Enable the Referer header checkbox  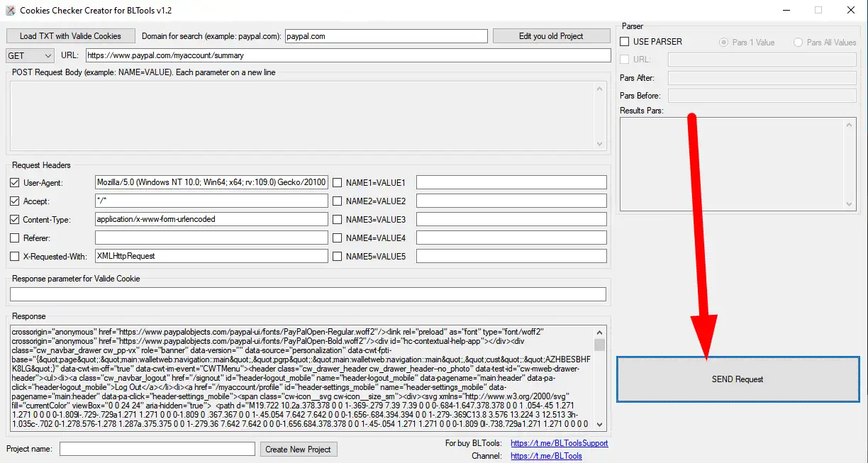pyautogui.click(x=15, y=238)
